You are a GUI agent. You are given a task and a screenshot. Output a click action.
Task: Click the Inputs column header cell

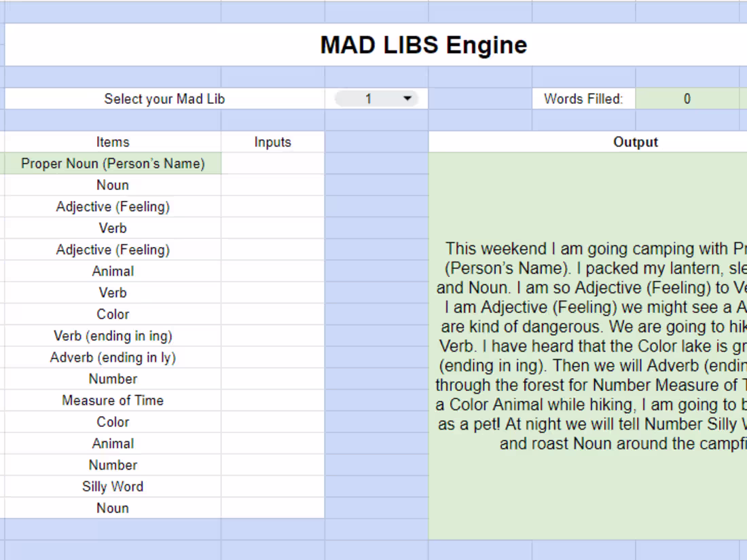click(x=272, y=142)
